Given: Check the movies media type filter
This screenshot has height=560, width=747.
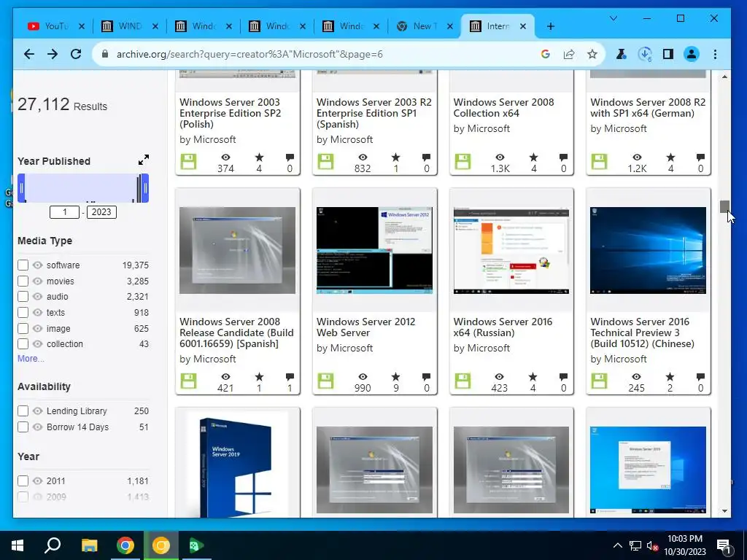Looking at the screenshot, I should [x=23, y=281].
